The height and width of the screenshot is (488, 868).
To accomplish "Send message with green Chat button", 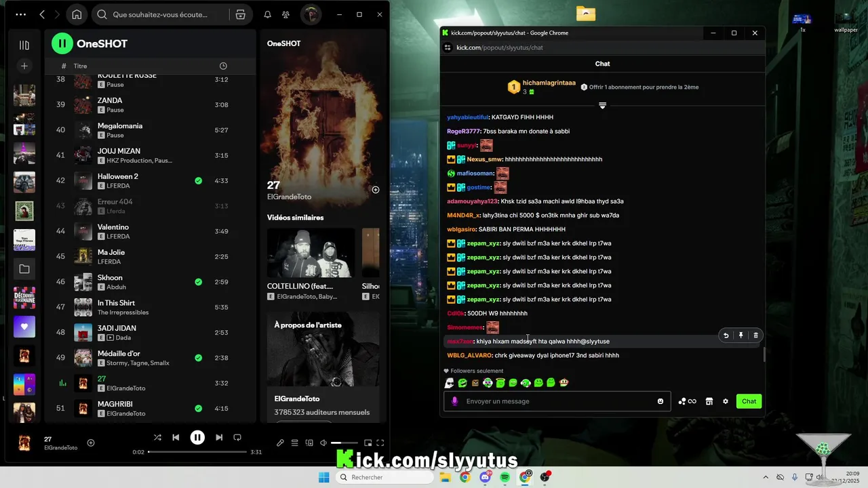I will [749, 401].
